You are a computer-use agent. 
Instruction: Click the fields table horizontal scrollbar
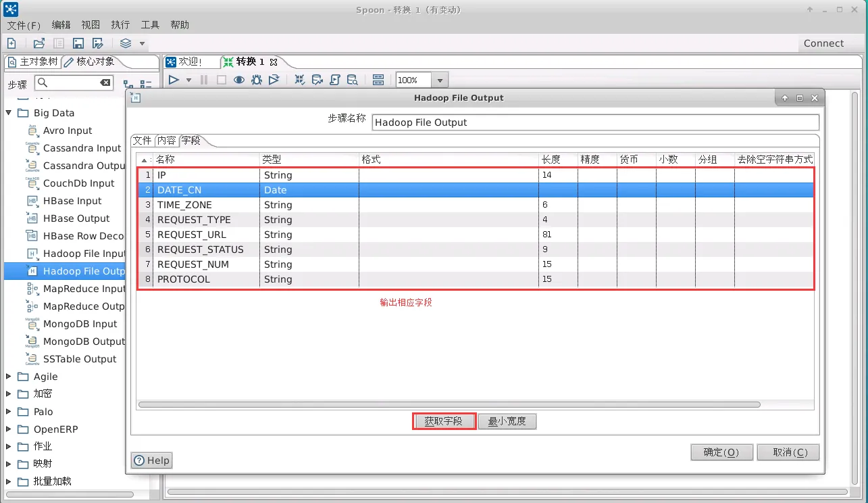[449, 404]
